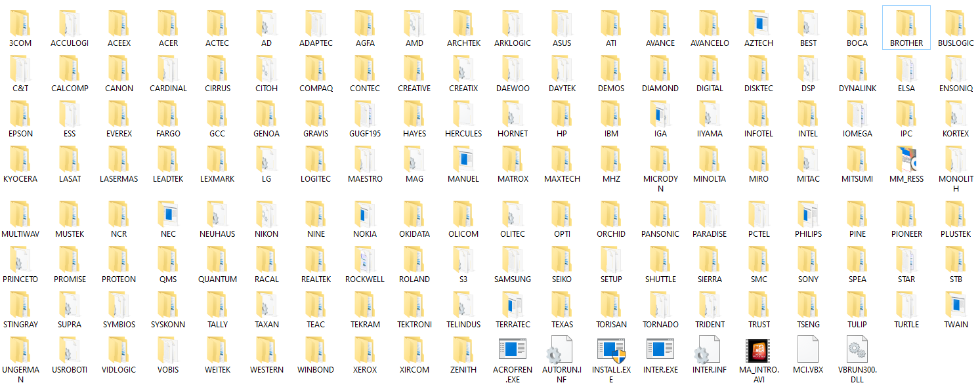Click the folder label "QUANTUM"
Image resolution: width=980 pixels, height=387 pixels.
pos(217,279)
